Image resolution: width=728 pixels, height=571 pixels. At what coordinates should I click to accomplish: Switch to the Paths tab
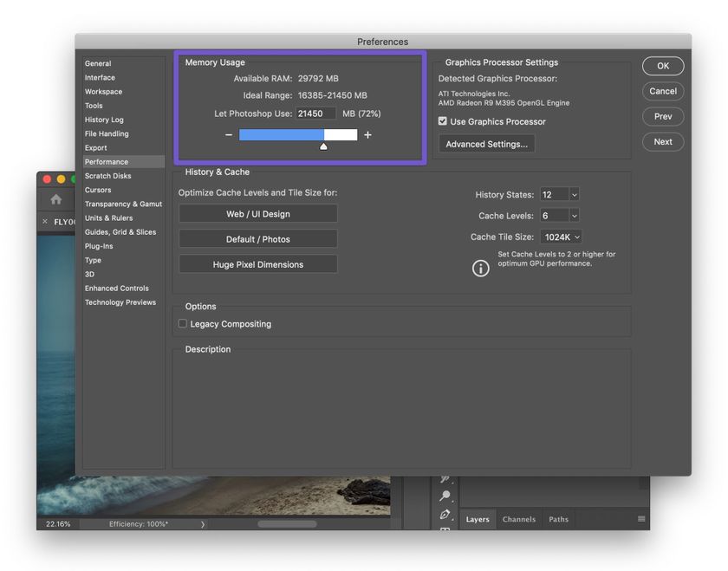(558, 519)
